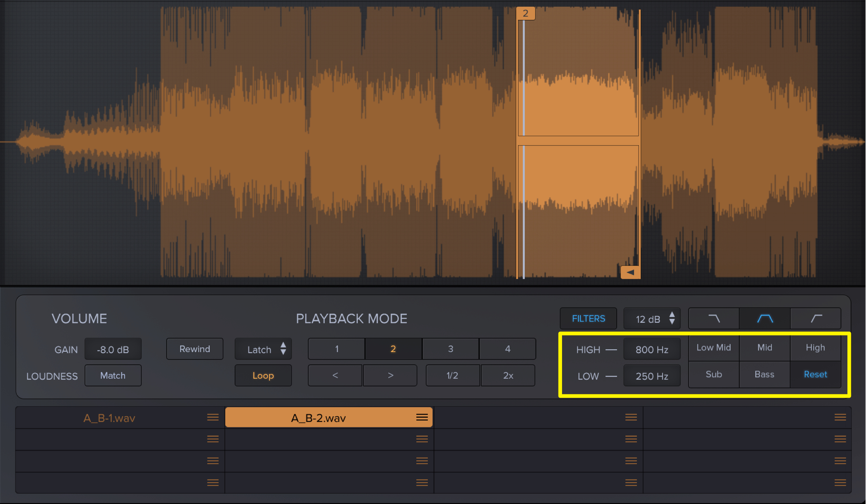Click the Rewind button
Image resolution: width=866 pixels, height=504 pixels.
[x=195, y=349]
